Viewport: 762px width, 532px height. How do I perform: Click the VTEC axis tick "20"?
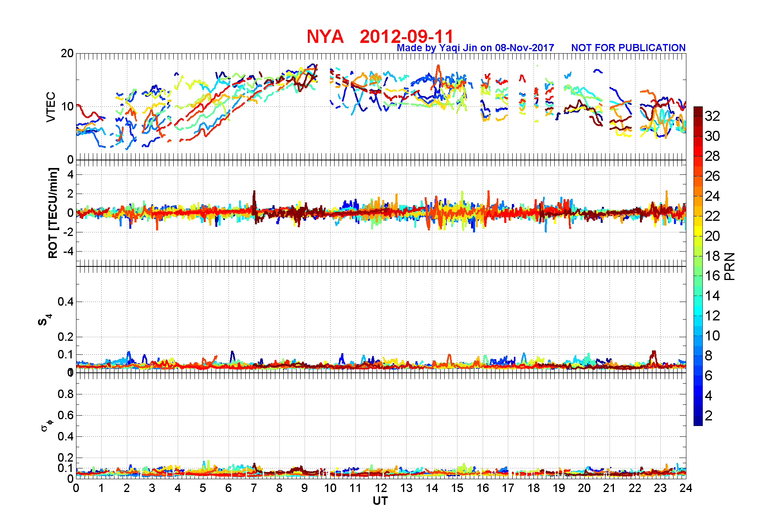[67, 53]
